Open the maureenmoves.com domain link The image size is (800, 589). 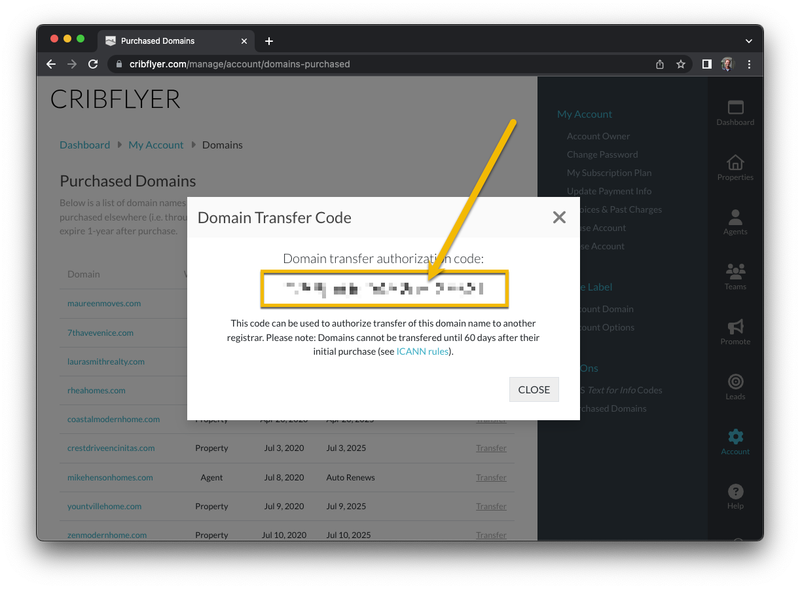pos(104,303)
